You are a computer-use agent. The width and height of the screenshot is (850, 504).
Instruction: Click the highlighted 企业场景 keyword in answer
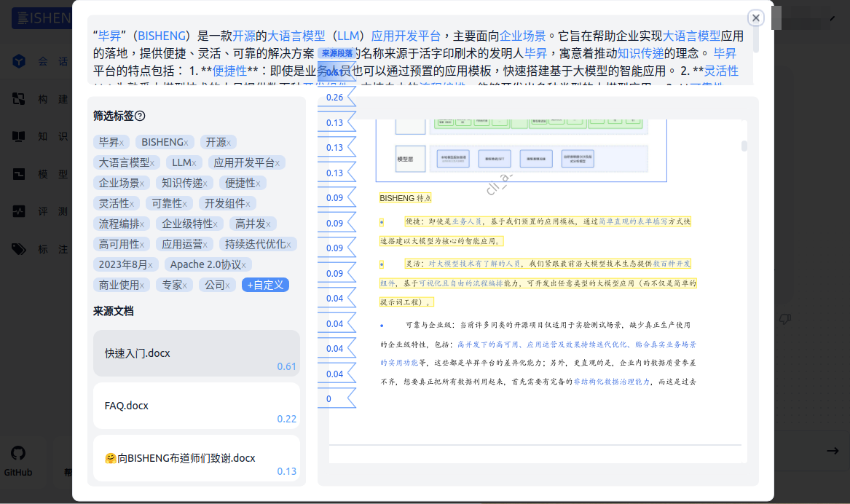[522, 36]
